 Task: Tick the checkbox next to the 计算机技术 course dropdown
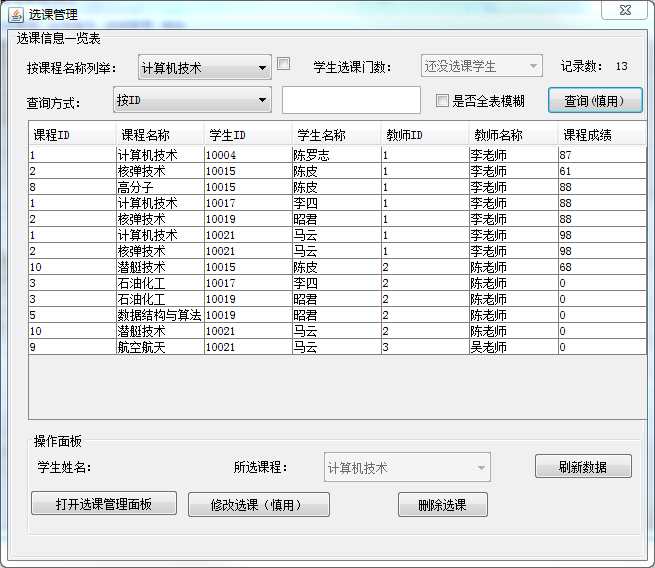point(284,64)
